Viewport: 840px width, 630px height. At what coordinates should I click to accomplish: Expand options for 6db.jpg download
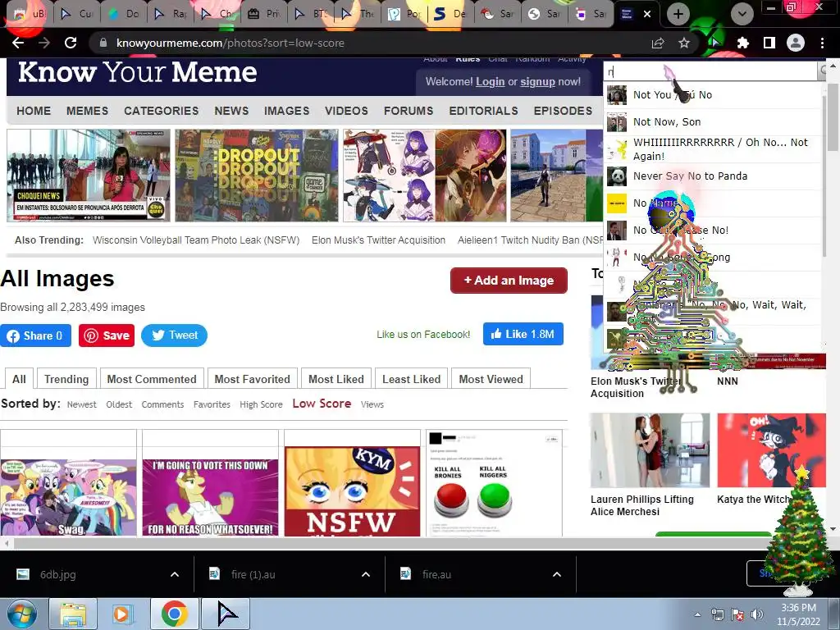tap(175, 574)
